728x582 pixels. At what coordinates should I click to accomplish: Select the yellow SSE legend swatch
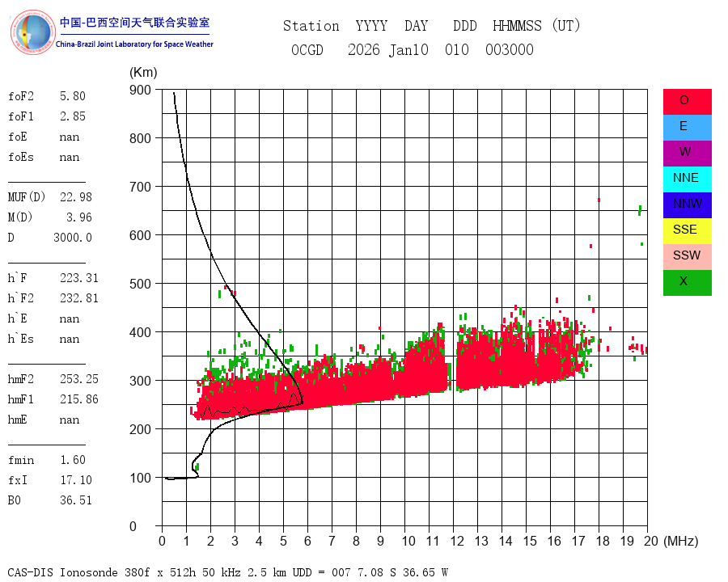[x=687, y=231]
